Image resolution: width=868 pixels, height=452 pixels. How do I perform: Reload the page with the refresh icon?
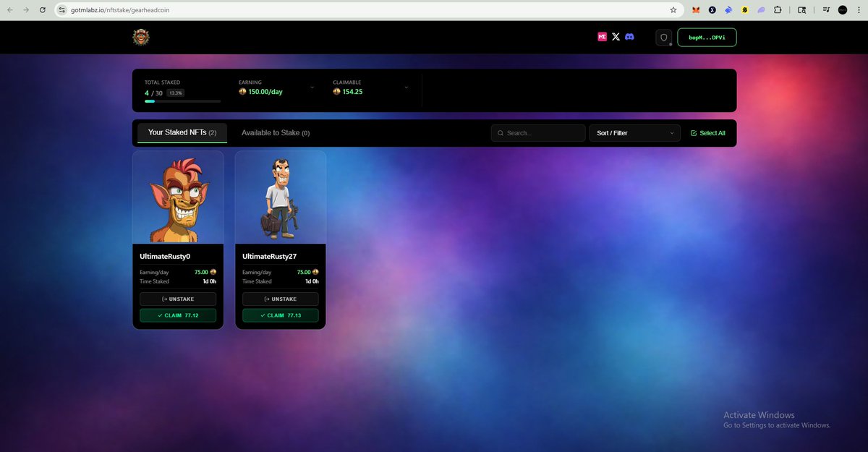[43, 10]
